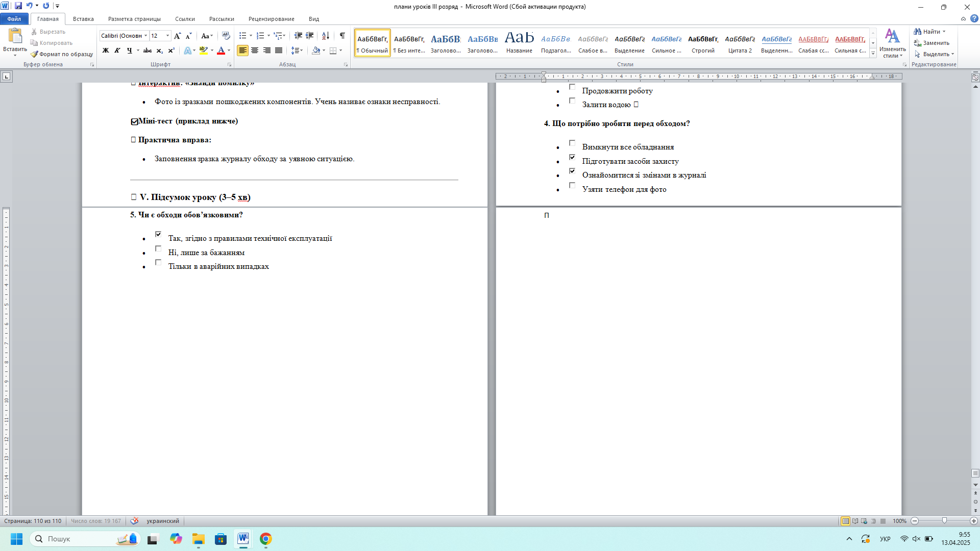
Task: Apply italic formatting
Action: pyautogui.click(x=117, y=51)
